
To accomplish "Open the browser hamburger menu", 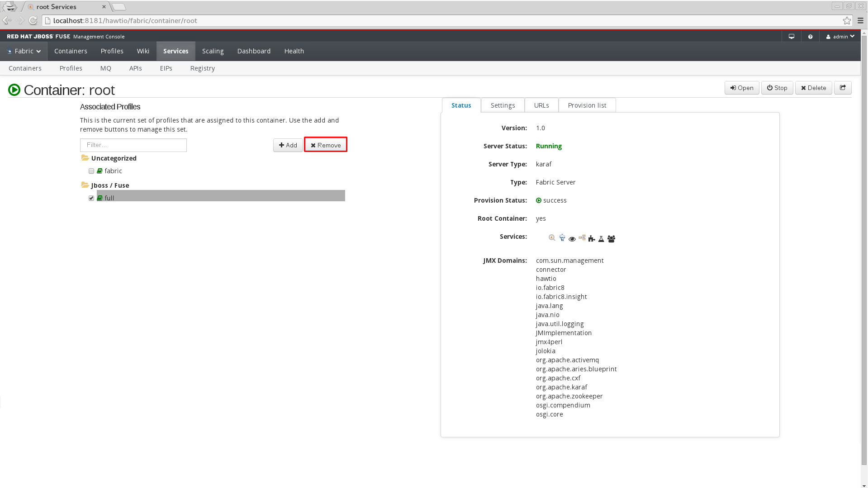I will tap(860, 20).
